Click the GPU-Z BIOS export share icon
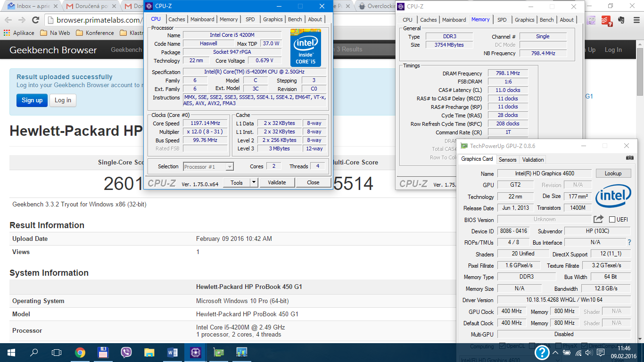 pyautogui.click(x=598, y=219)
